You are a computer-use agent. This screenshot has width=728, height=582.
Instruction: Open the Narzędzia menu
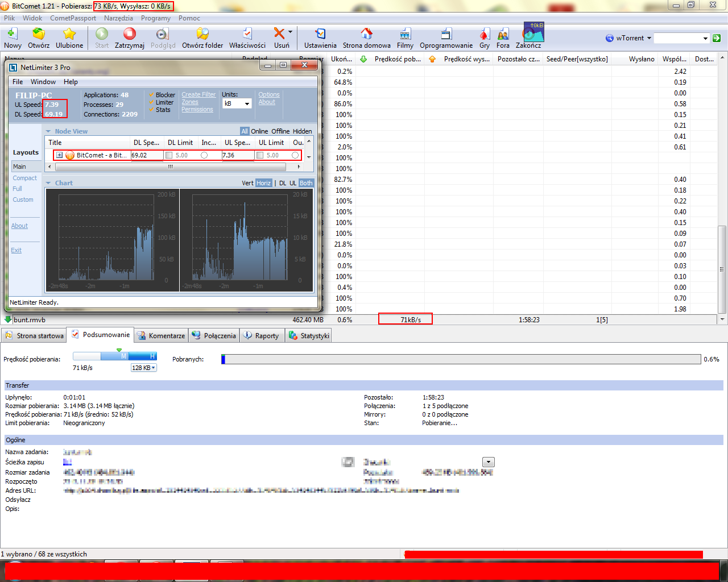click(x=118, y=18)
